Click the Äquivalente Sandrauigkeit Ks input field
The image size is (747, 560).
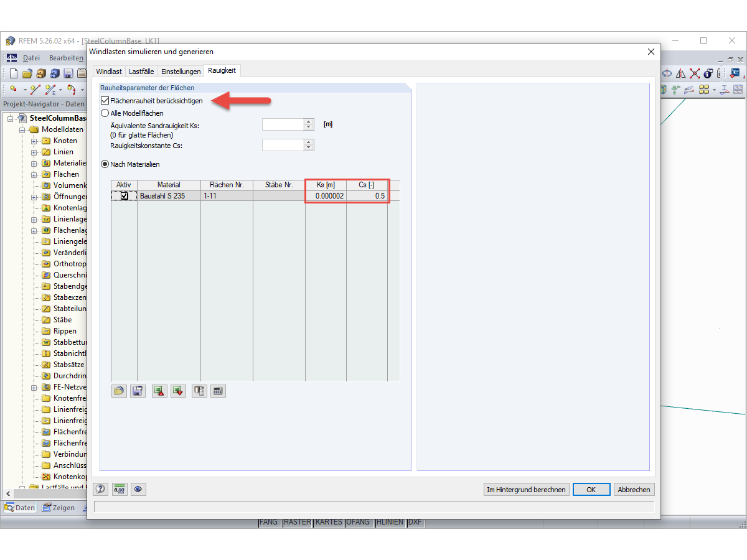tap(283, 124)
